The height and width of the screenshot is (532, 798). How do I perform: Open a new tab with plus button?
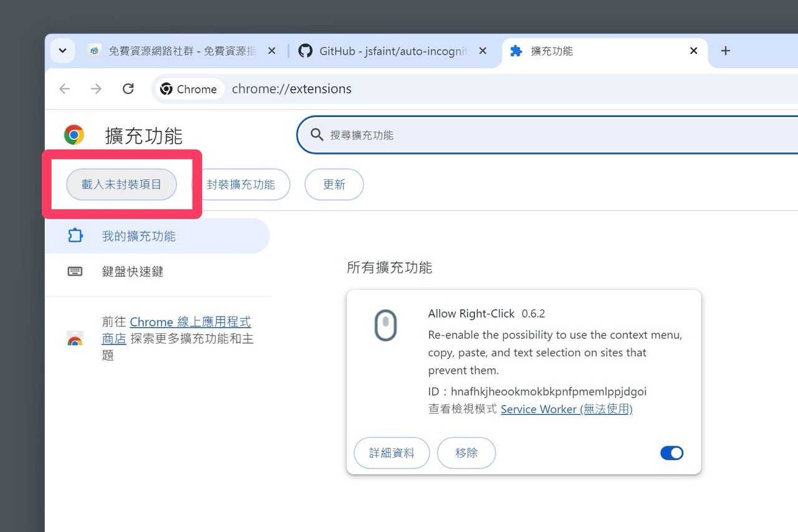pyautogui.click(x=725, y=51)
